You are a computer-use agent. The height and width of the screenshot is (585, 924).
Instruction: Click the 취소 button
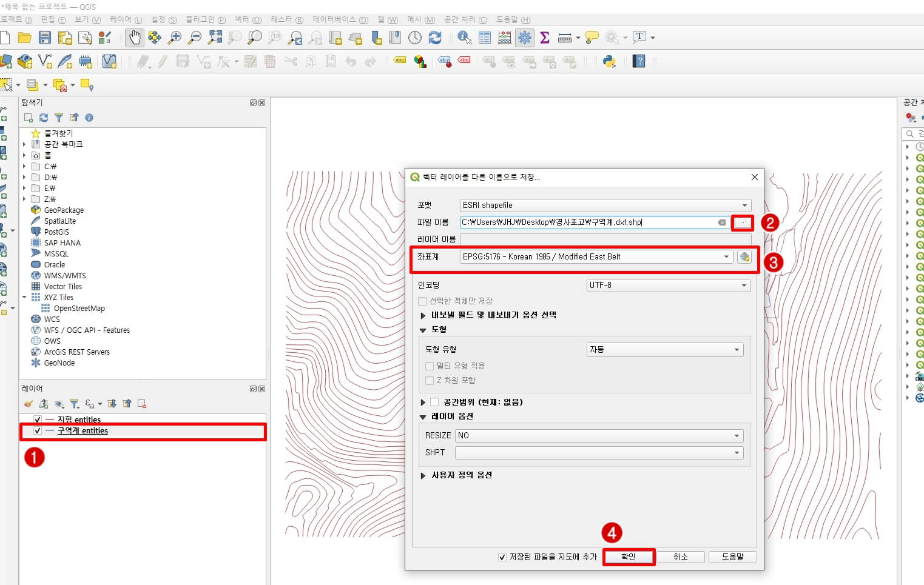coord(681,557)
